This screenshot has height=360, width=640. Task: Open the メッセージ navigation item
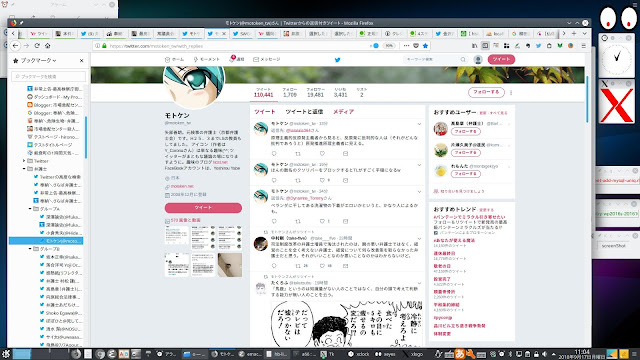267,60
